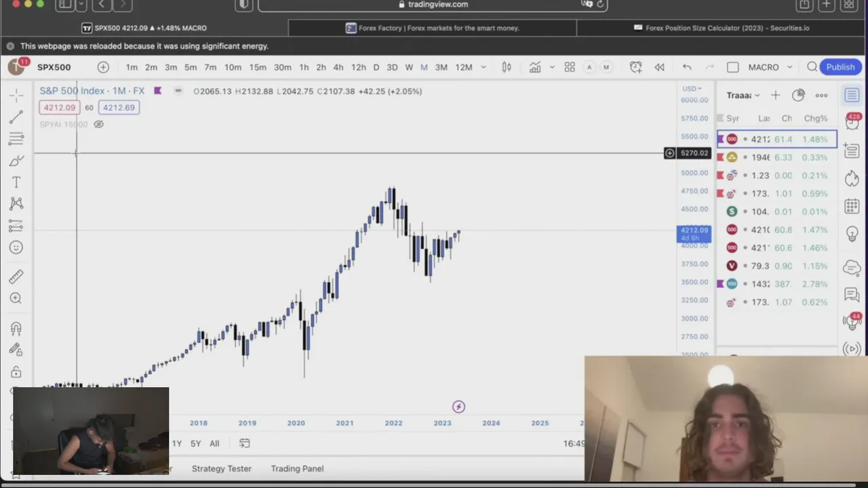The width and height of the screenshot is (868, 488).
Task: Open advanced view pie icon in watchlist
Action: (799, 95)
